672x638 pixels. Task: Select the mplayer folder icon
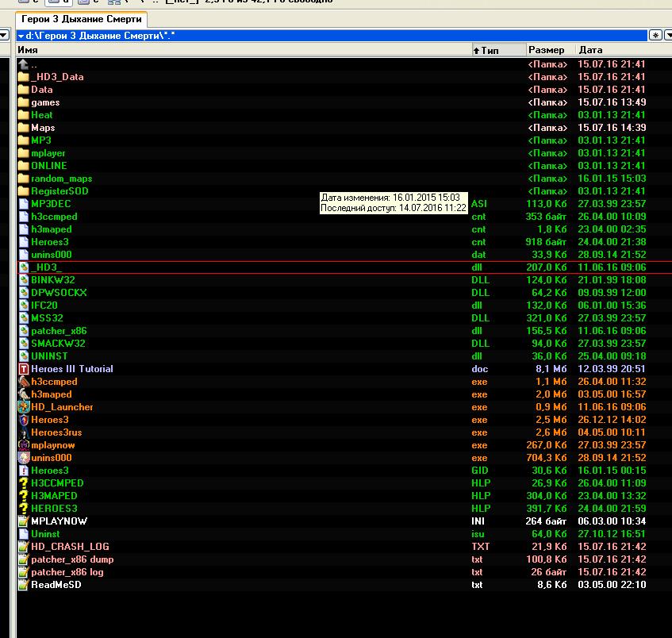(24, 153)
